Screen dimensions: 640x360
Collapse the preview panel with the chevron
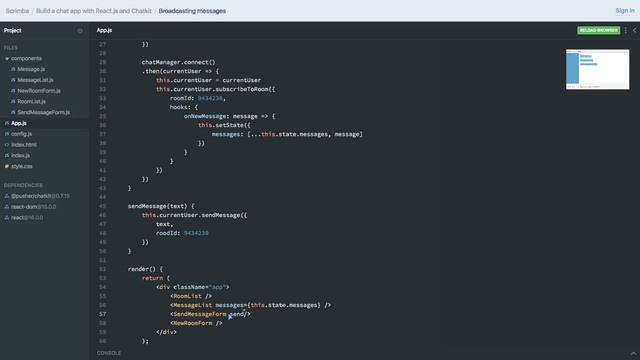635,30
